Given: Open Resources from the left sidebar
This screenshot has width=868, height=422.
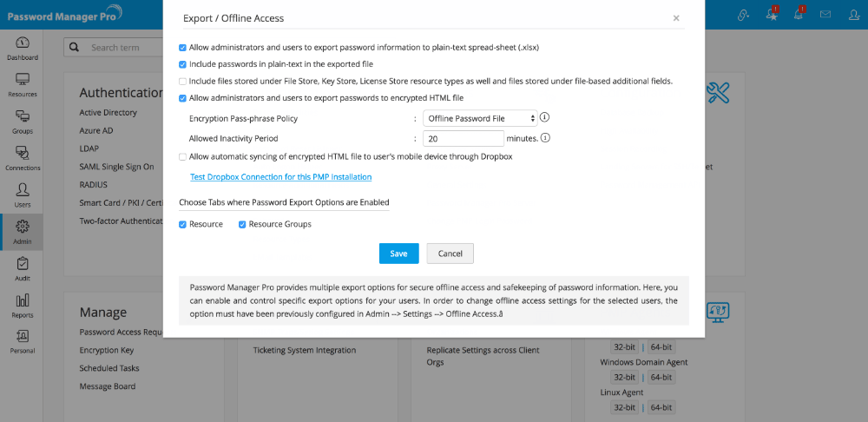Looking at the screenshot, I should [23, 85].
